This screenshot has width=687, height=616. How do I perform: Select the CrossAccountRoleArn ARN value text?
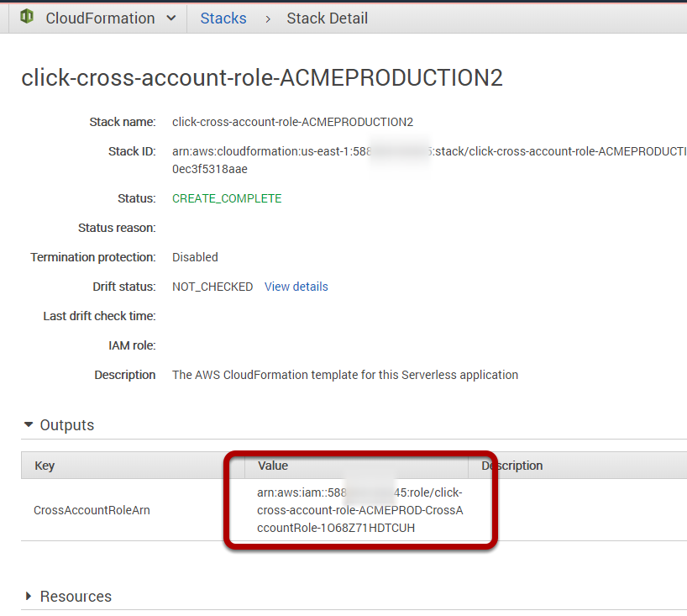click(359, 510)
